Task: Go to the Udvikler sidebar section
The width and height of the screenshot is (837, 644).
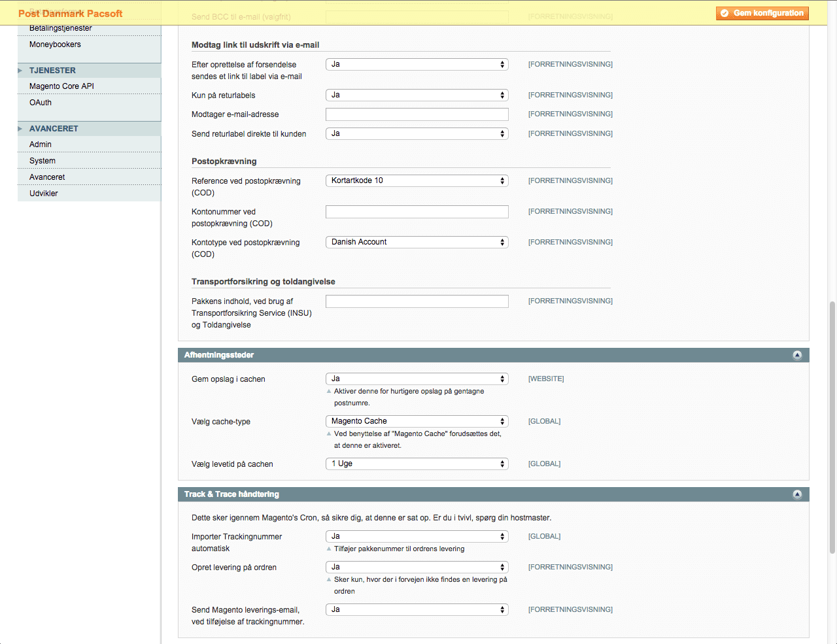Action: click(x=44, y=194)
